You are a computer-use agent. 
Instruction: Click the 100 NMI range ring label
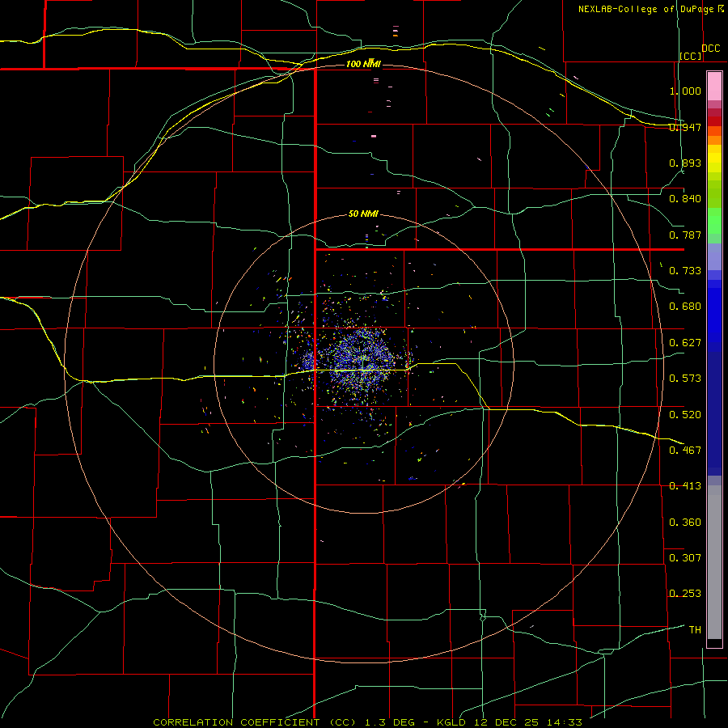(x=363, y=64)
